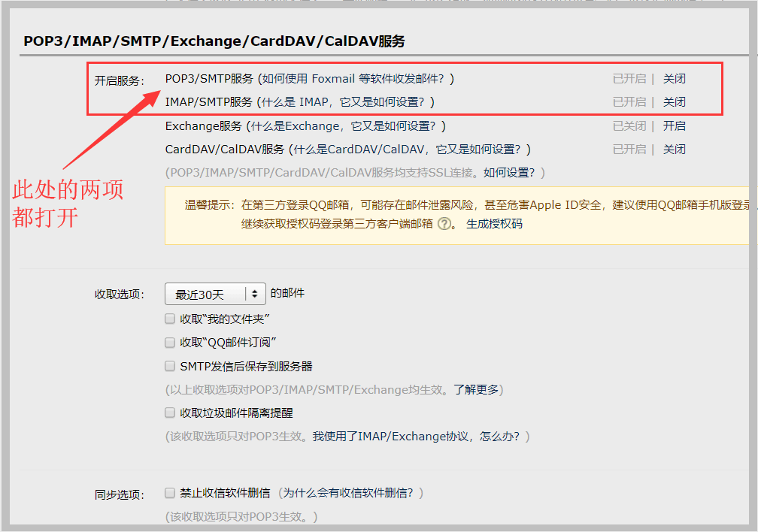Check SMTP发信后保存到服务器 option
Screen dimensions: 758x532
coord(169,366)
